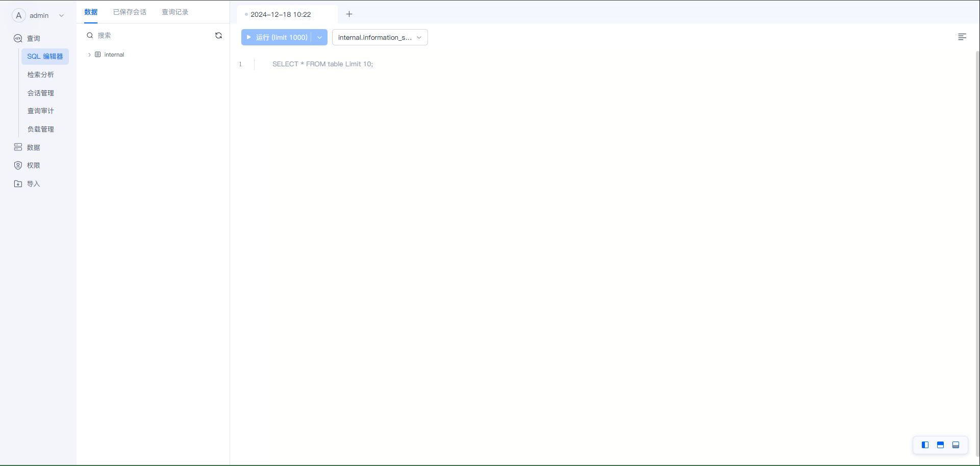Image resolution: width=980 pixels, height=466 pixels.
Task: Click the admin avatar icon
Action: point(19,16)
